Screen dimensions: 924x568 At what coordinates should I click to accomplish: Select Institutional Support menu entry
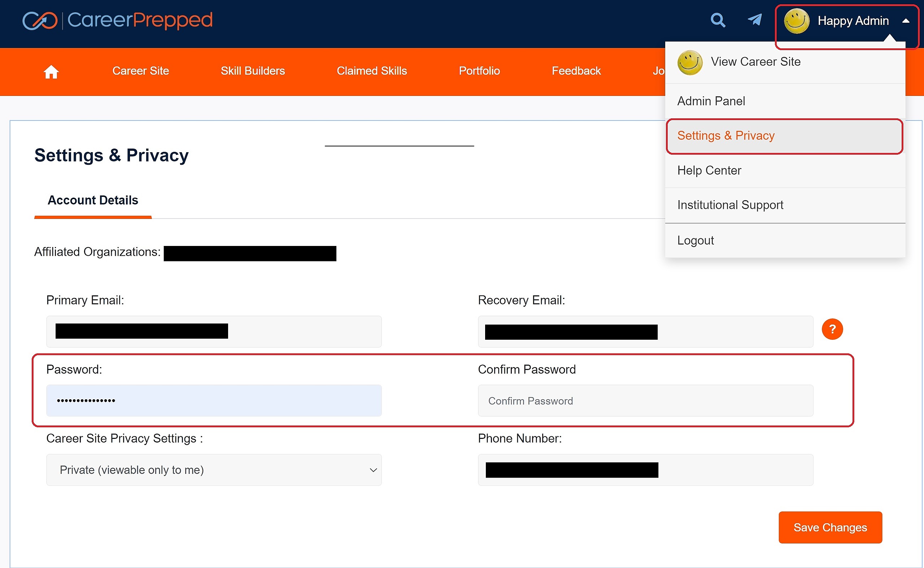[730, 205]
